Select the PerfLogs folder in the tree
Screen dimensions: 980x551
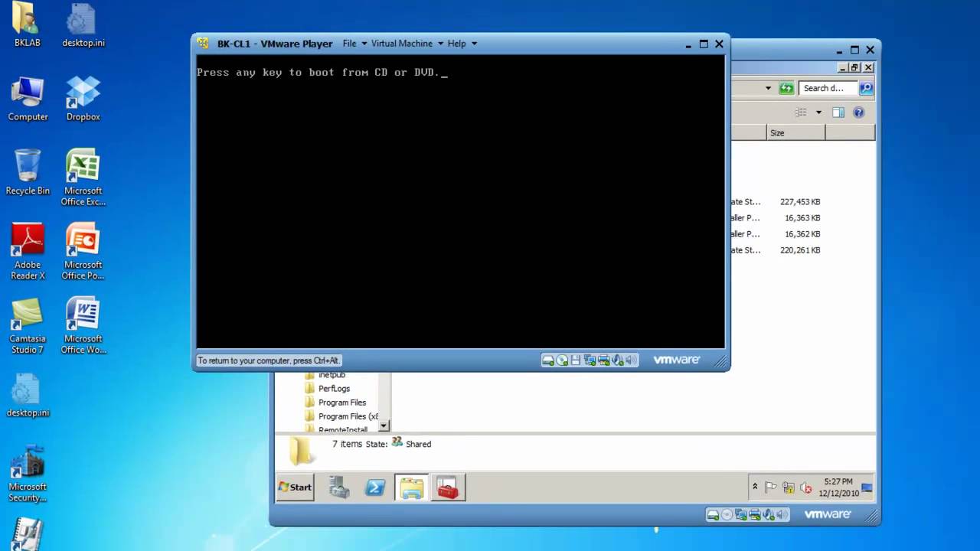pos(334,389)
